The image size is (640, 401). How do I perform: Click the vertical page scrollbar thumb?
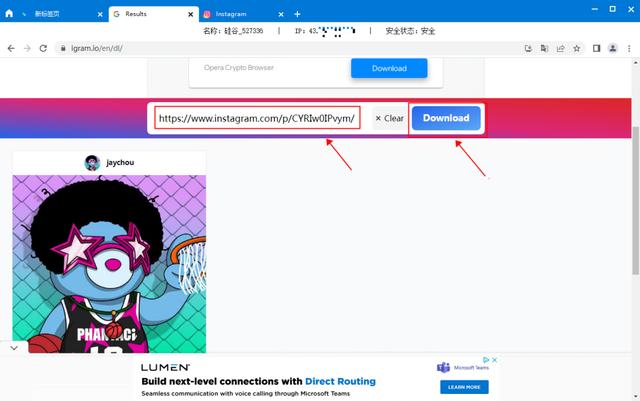click(x=636, y=200)
